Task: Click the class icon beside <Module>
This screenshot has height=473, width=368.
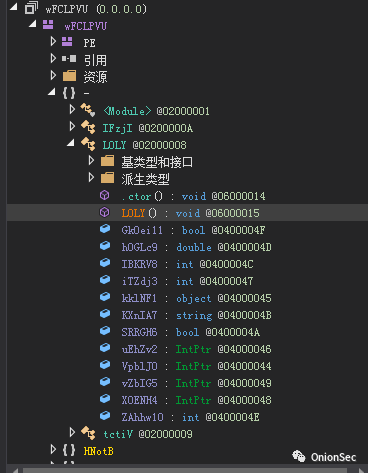Action: (x=88, y=110)
